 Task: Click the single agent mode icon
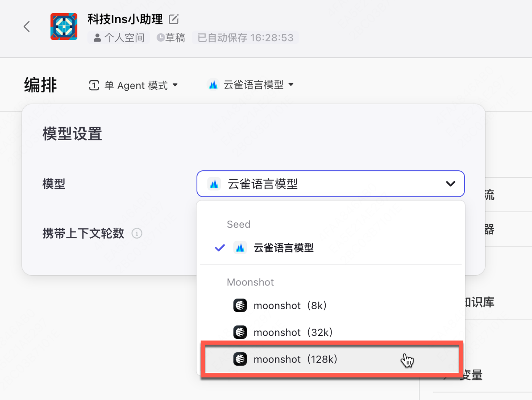[94, 85]
